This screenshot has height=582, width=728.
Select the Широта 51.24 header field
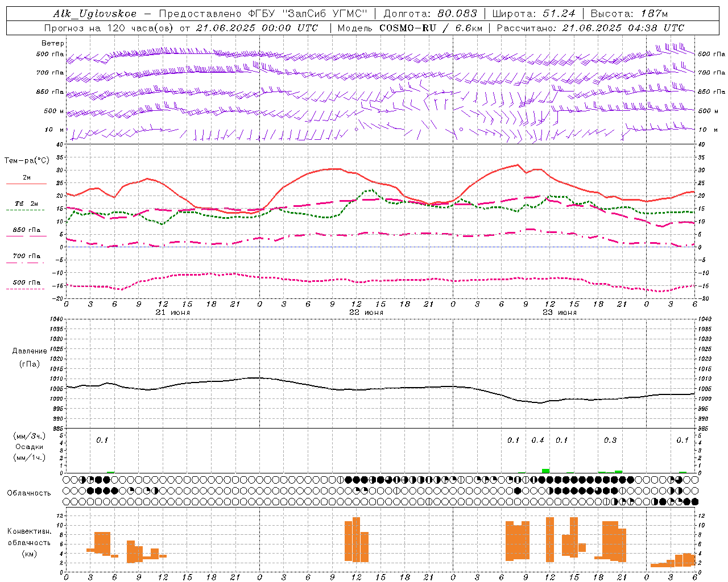pyautogui.click(x=533, y=14)
